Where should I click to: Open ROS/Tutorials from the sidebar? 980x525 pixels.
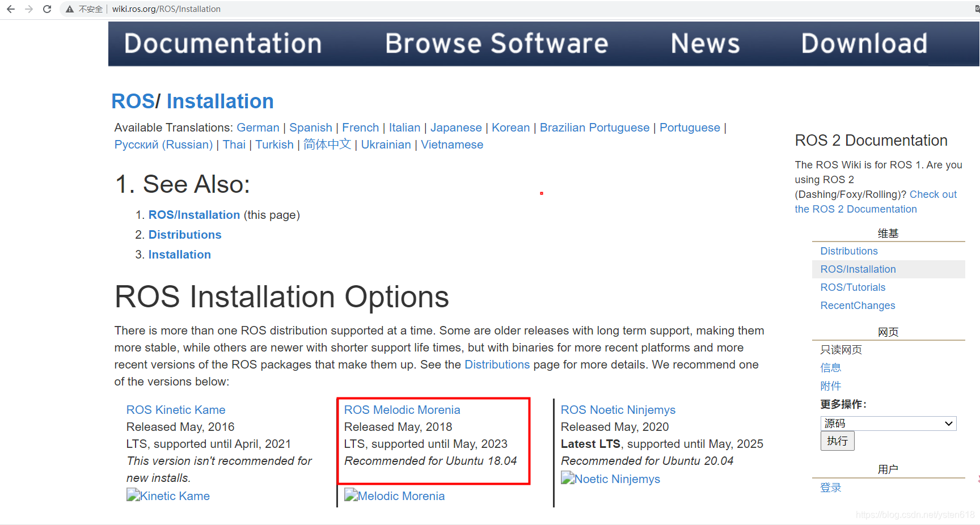[852, 287]
